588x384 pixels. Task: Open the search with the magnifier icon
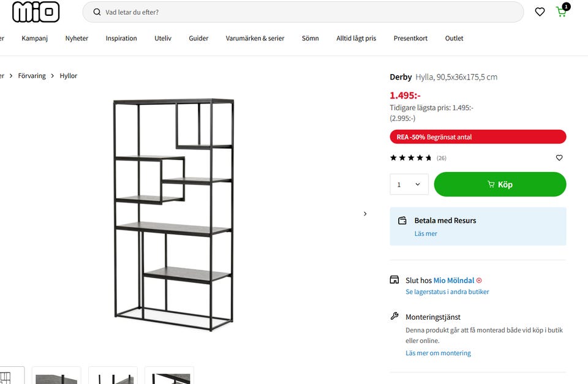tap(97, 12)
